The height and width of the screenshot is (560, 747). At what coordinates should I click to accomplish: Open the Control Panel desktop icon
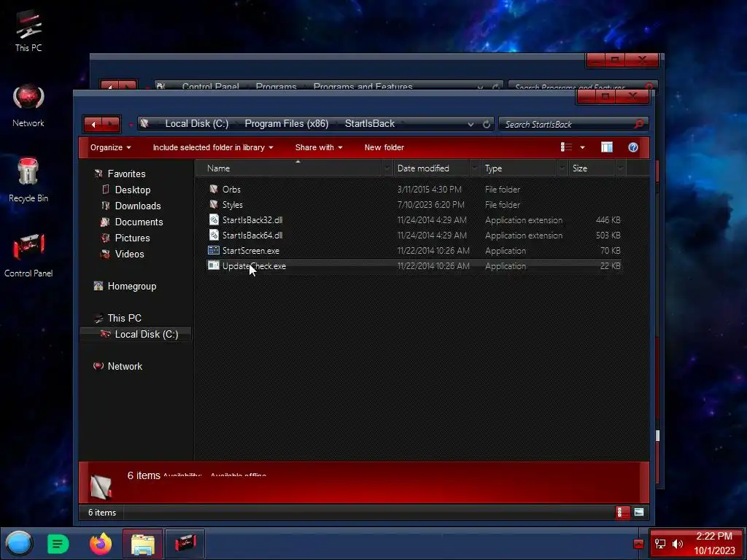pos(28,255)
